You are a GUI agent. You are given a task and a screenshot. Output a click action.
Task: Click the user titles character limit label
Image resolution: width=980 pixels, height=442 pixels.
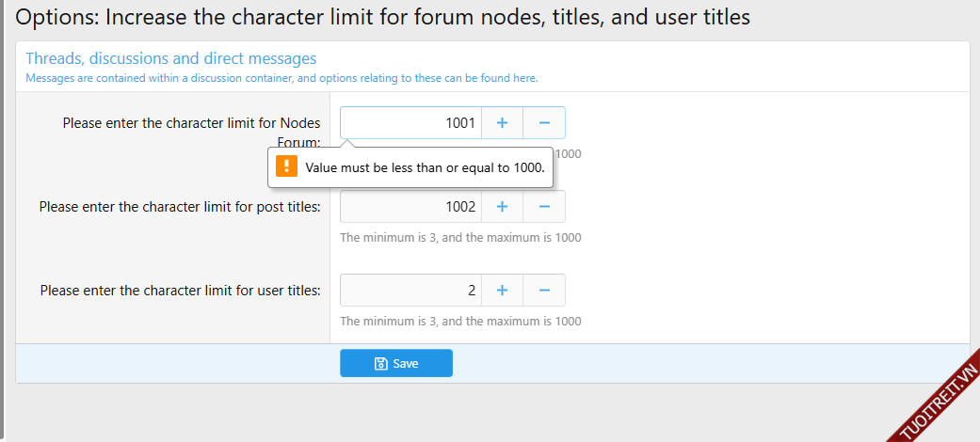180,291
